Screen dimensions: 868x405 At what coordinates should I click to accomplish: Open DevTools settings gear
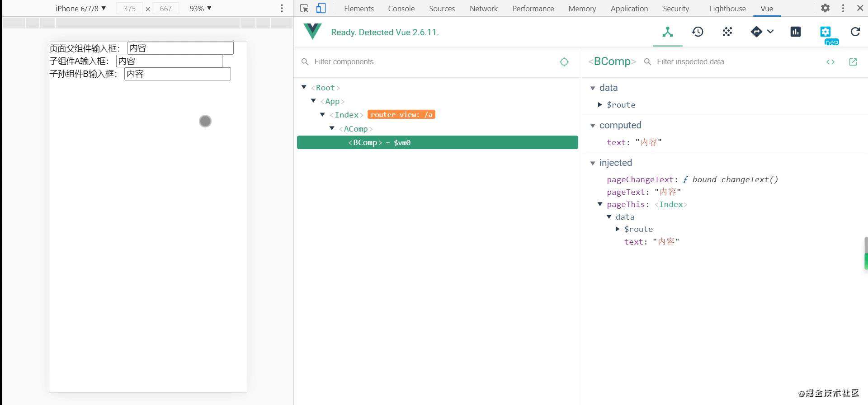pyautogui.click(x=826, y=8)
